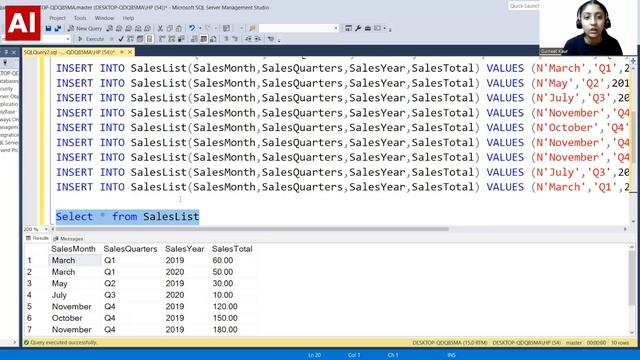This screenshot has width=640, height=360.
Task: Toggle Include Actual Execution Plan
Action: coord(162,39)
